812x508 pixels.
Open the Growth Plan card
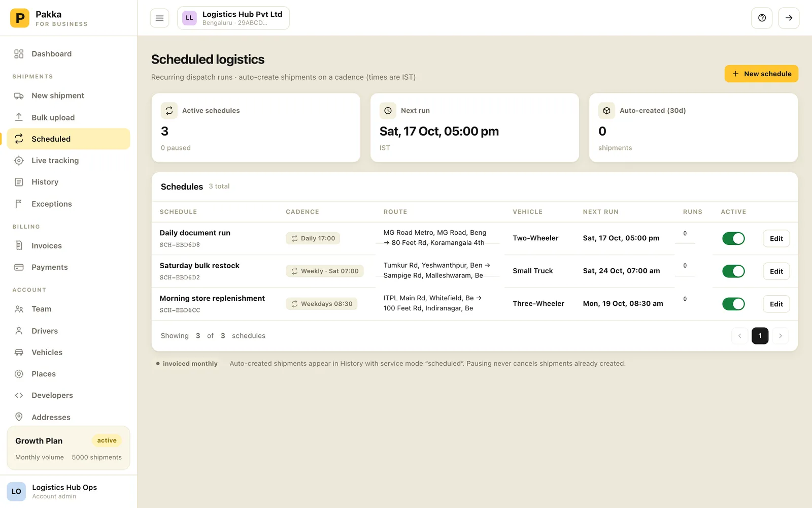[69, 448]
